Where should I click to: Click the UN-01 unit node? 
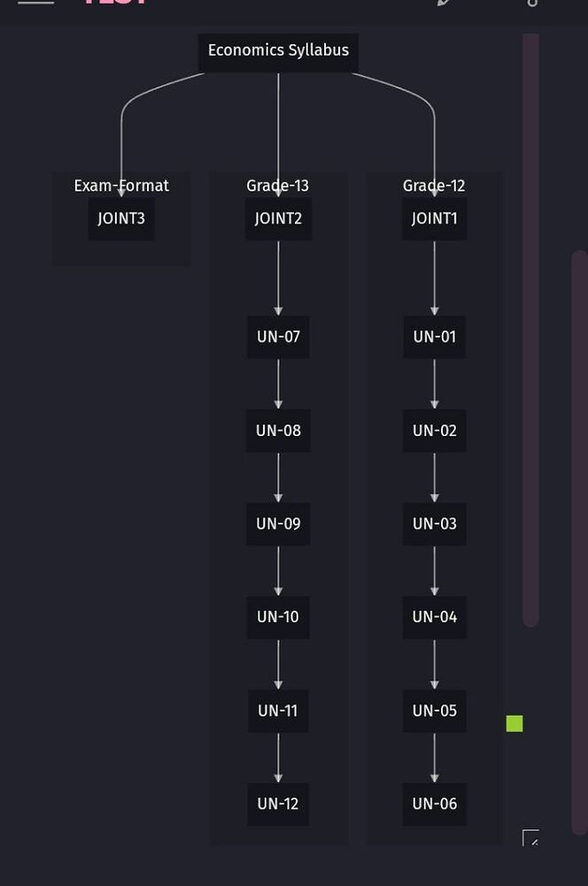point(434,337)
